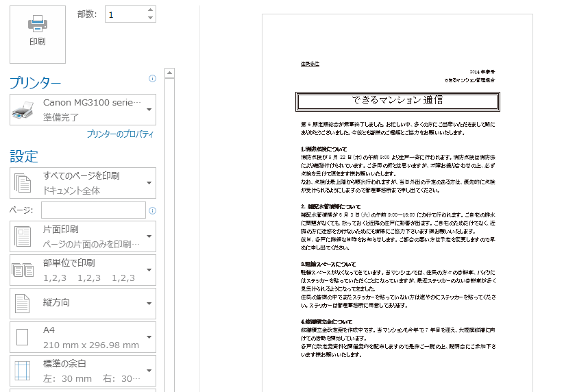The image size is (588, 392).
Task: Click the ページ page range input field
Action: [x=93, y=210]
